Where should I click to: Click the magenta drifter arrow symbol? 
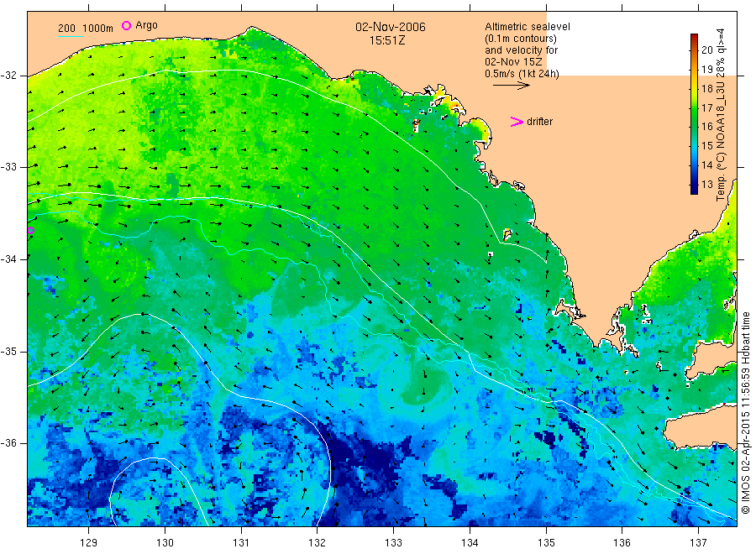[517, 122]
